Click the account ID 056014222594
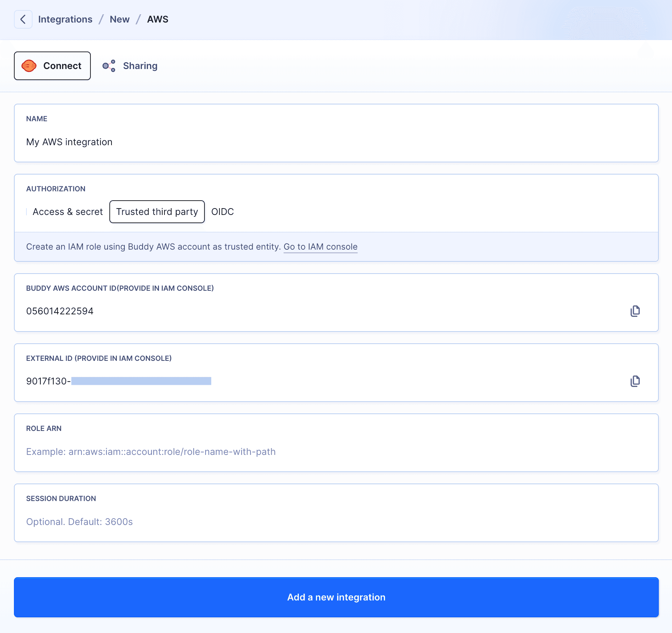This screenshot has height=633, width=672. click(x=60, y=311)
